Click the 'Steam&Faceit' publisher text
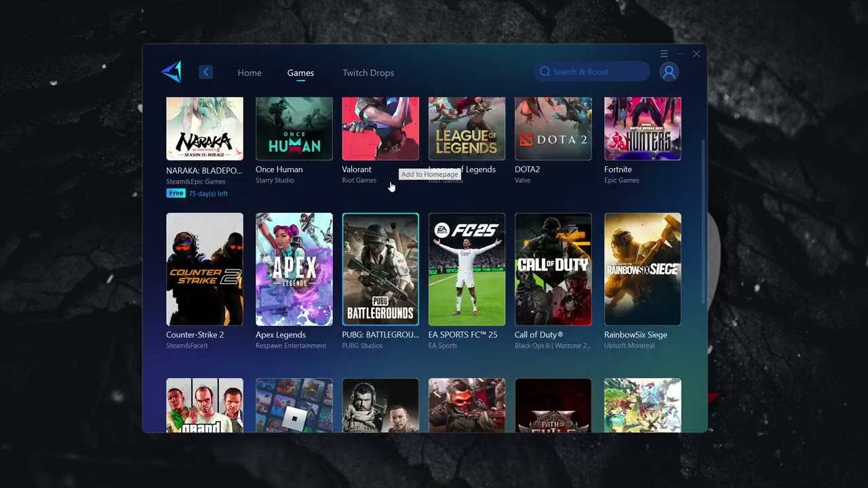 tap(187, 346)
